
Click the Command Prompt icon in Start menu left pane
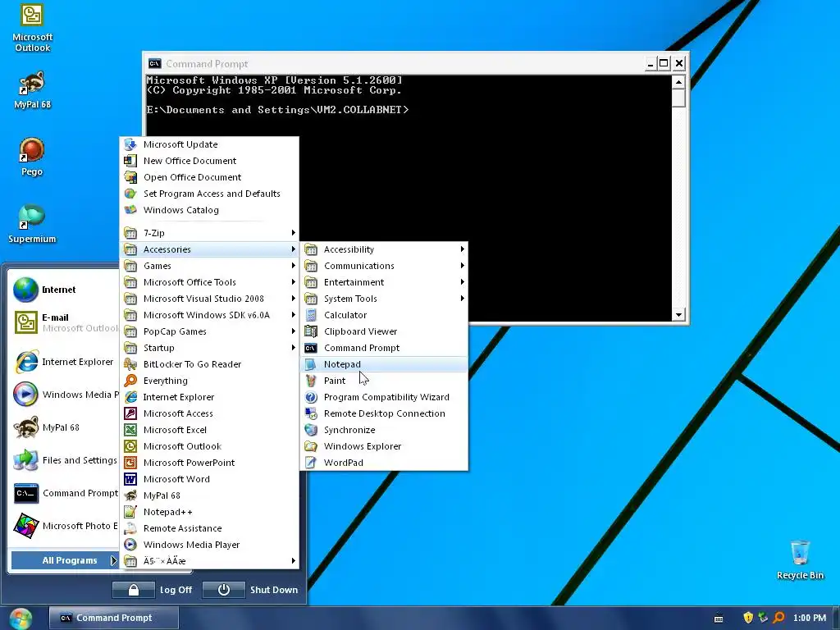click(25, 493)
